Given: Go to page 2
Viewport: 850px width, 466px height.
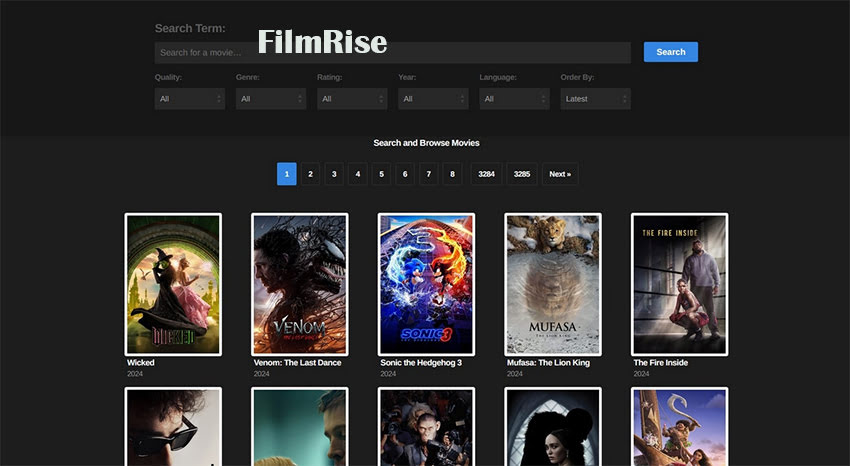Looking at the screenshot, I should click(310, 174).
